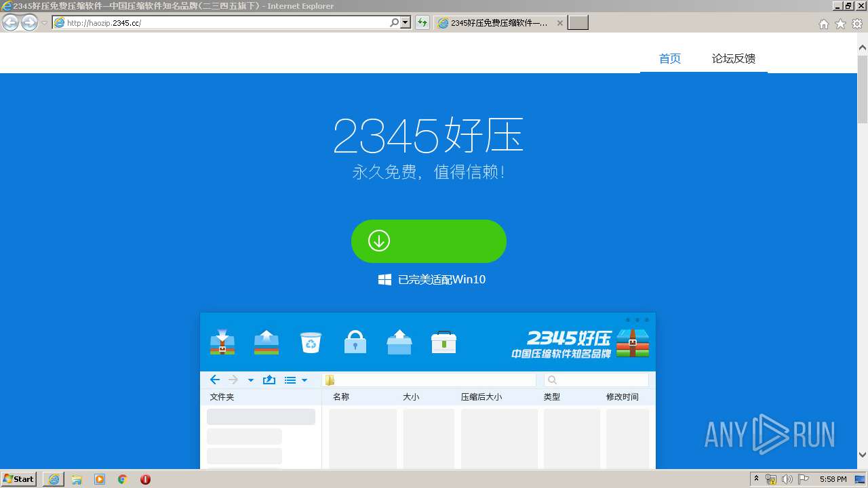
Task: Click the page scrollbar down arrow
Action: coord(863,455)
